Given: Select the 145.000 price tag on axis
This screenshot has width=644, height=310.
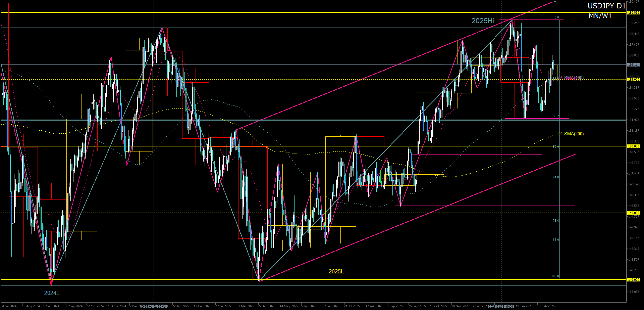Looking at the screenshot, I should pos(633,213).
